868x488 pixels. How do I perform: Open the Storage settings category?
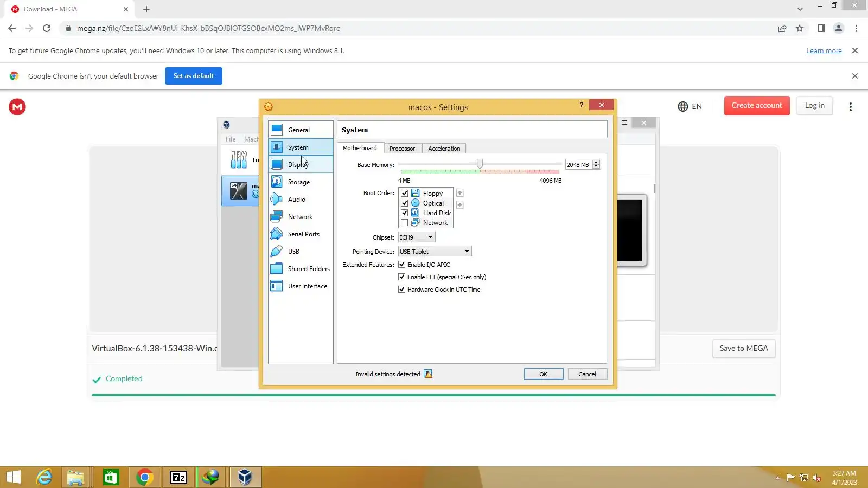pos(301,182)
